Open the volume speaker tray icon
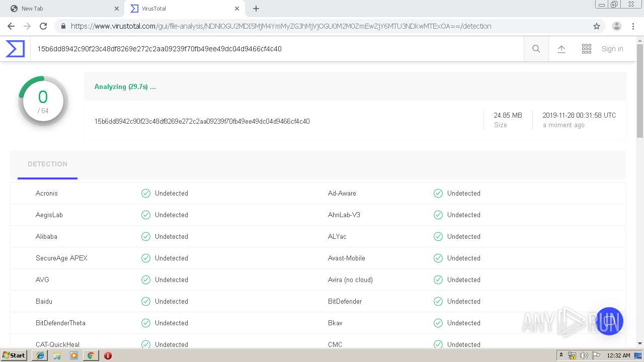The width and height of the screenshot is (644, 362). (584, 355)
